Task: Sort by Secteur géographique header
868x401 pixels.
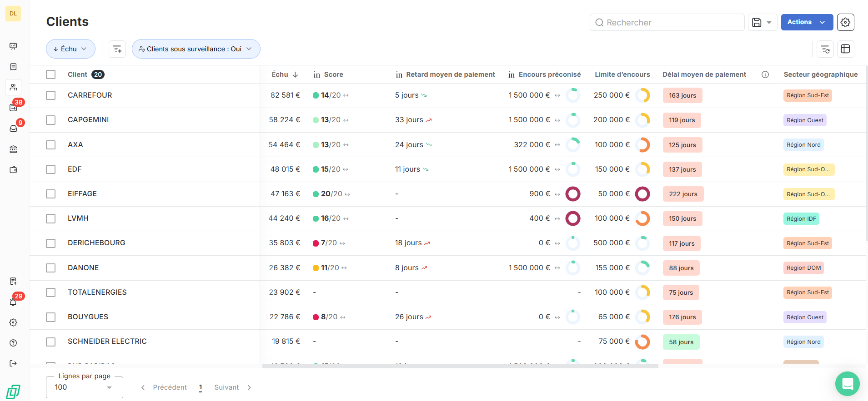Action: 821,74
